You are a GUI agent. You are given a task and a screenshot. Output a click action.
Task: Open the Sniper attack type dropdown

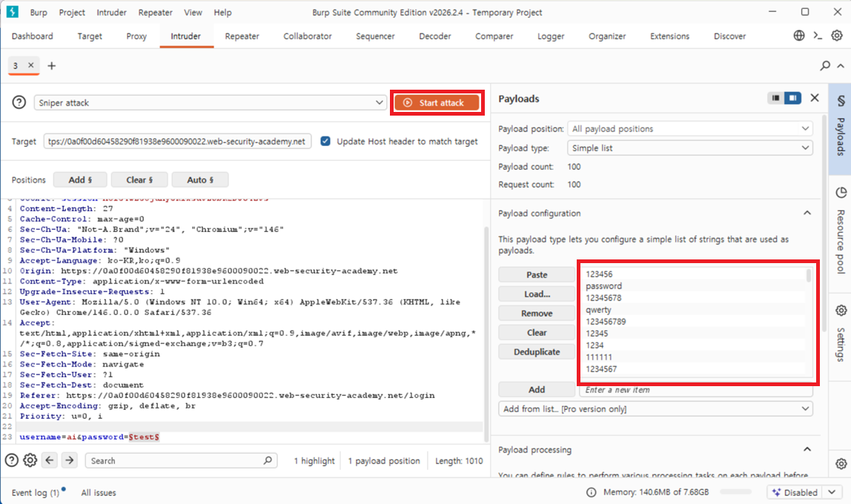point(210,102)
